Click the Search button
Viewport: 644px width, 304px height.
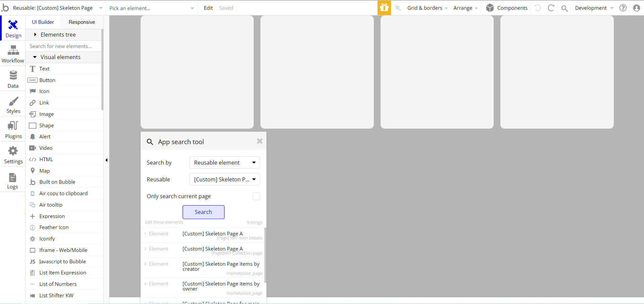pos(203,212)
